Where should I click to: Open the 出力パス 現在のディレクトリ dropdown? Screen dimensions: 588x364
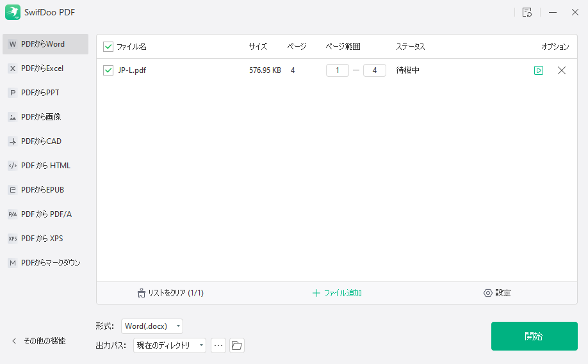click(170, 345)
